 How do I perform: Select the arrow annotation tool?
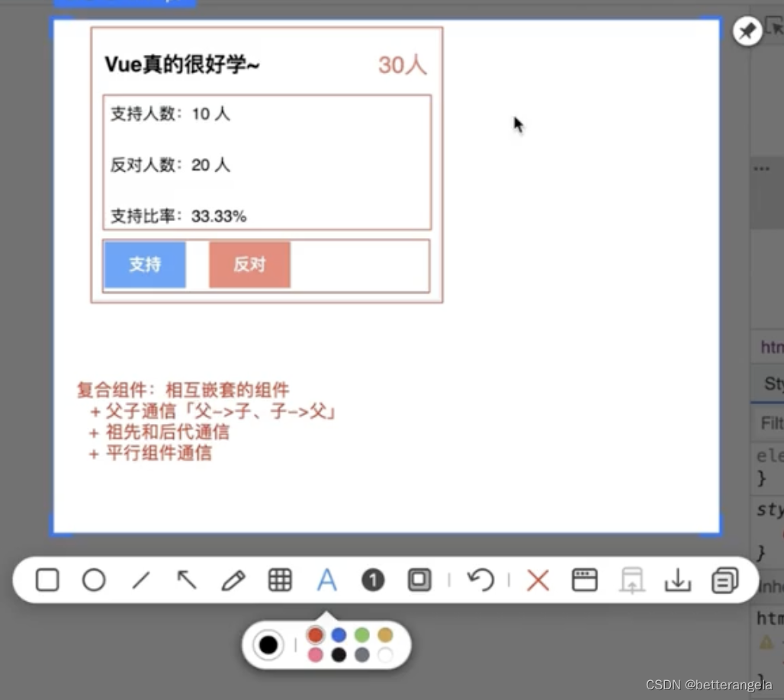[187, 580]
